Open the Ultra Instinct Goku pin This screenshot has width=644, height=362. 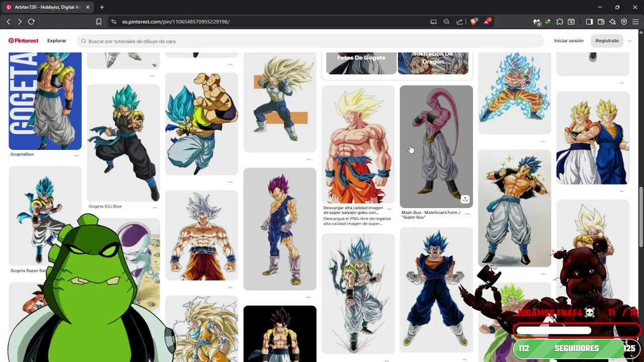tap(201, 235)
